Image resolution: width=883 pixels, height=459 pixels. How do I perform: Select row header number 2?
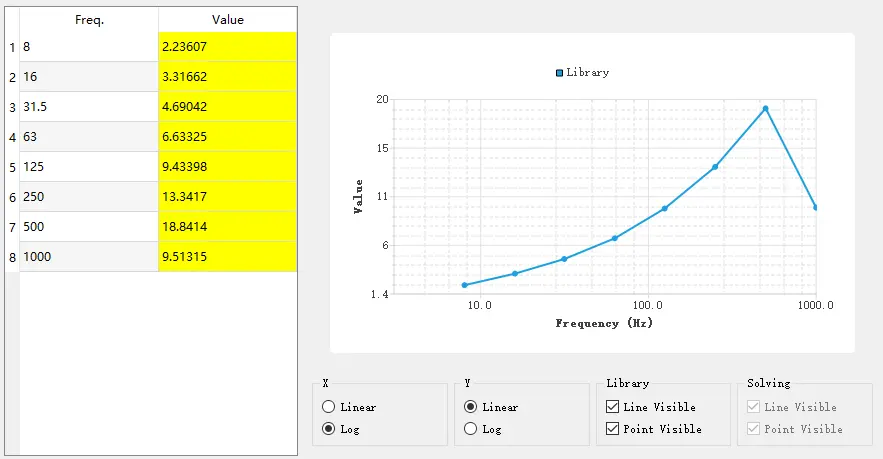click(11, 77)
